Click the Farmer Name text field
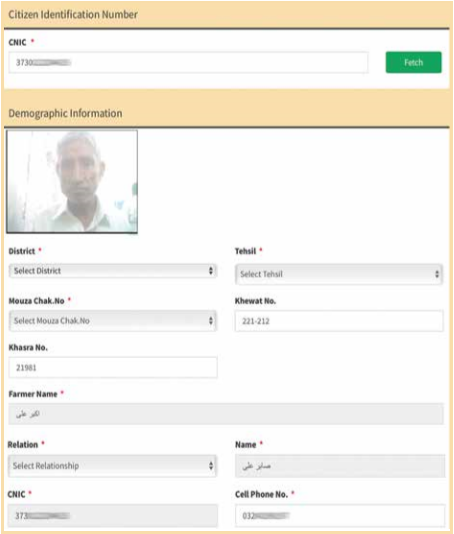The width and height of the screenshot is (454, 534). coord(226,414)
